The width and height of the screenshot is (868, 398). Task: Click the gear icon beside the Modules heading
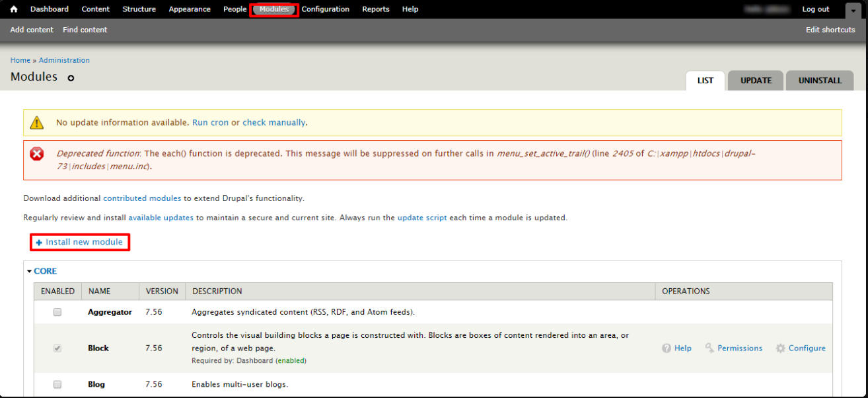[x=71, y=77]
